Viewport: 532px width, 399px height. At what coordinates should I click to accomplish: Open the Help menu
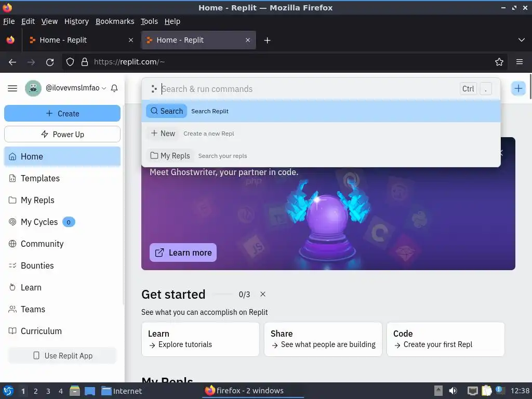(x=172, y=21)
